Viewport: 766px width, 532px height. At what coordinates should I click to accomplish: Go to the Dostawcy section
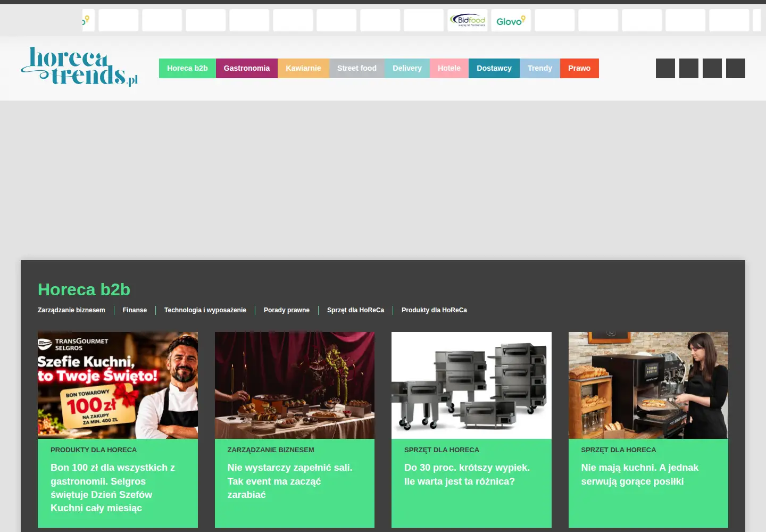[494, 68]
